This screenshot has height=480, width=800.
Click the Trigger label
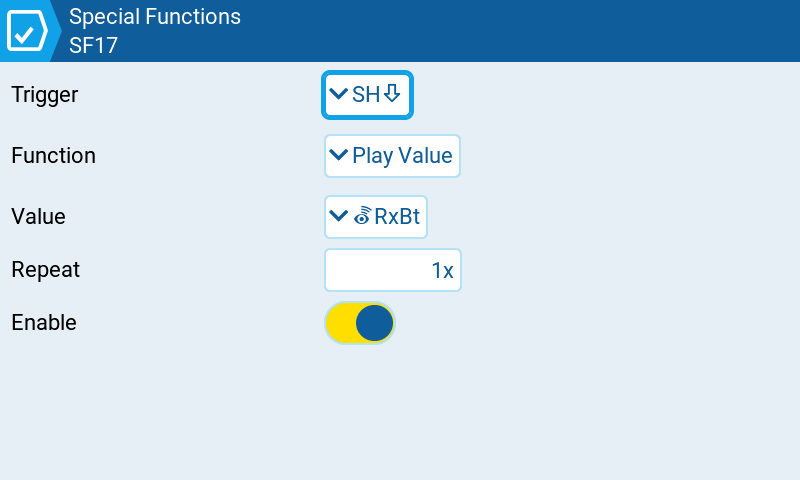(45, 95)
